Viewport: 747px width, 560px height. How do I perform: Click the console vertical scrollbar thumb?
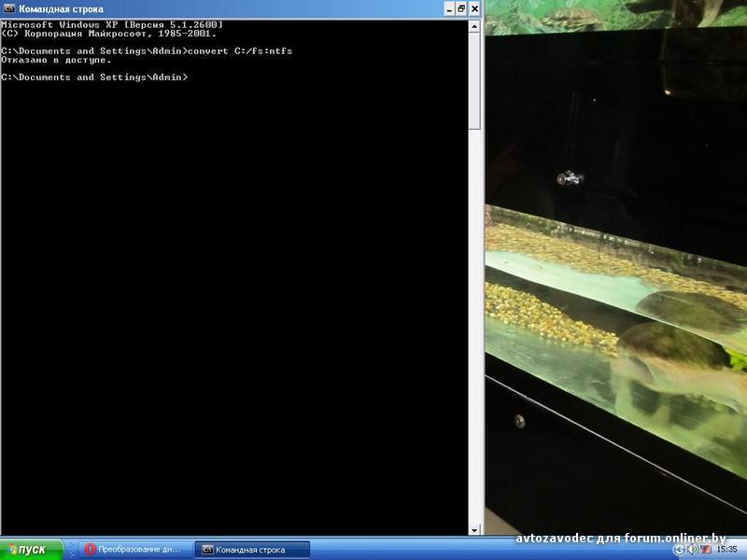tap(474, 81)
